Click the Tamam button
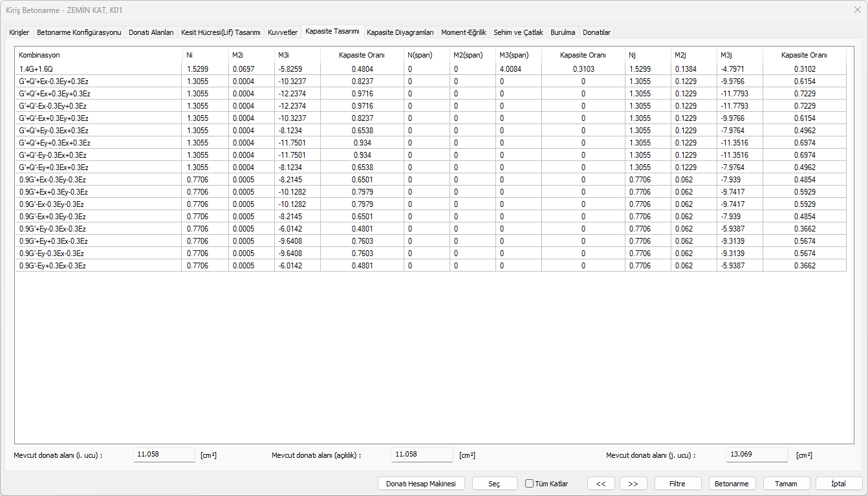 [787, 484]
